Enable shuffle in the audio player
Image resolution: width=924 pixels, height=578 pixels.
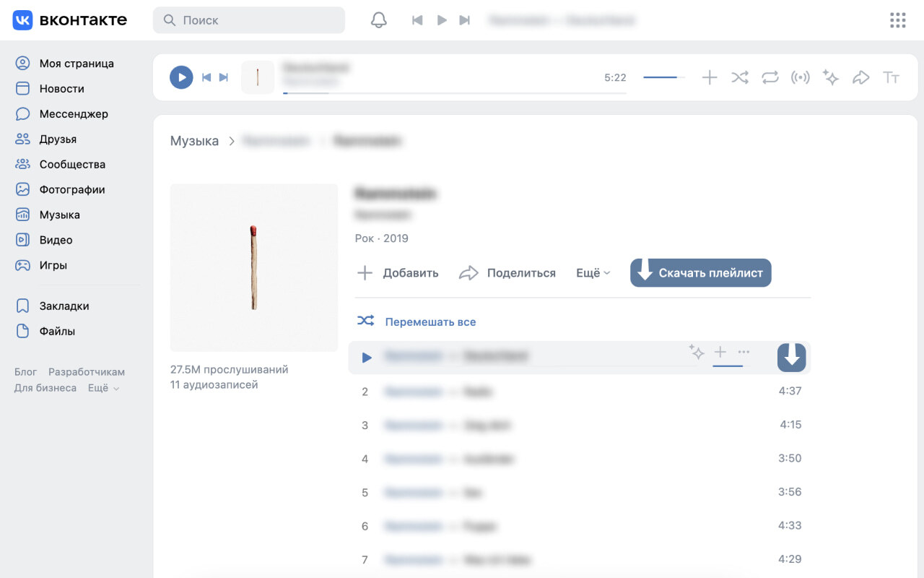pos(739,77)
